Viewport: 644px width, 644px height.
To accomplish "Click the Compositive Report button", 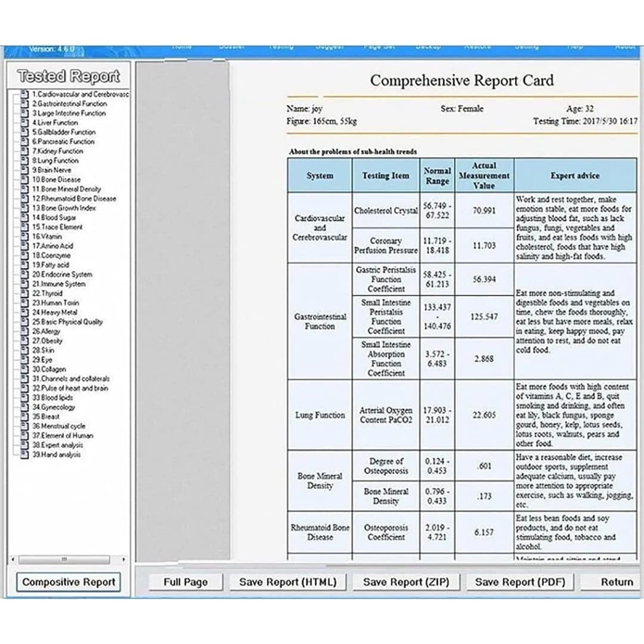I will [x=69, y=582].
